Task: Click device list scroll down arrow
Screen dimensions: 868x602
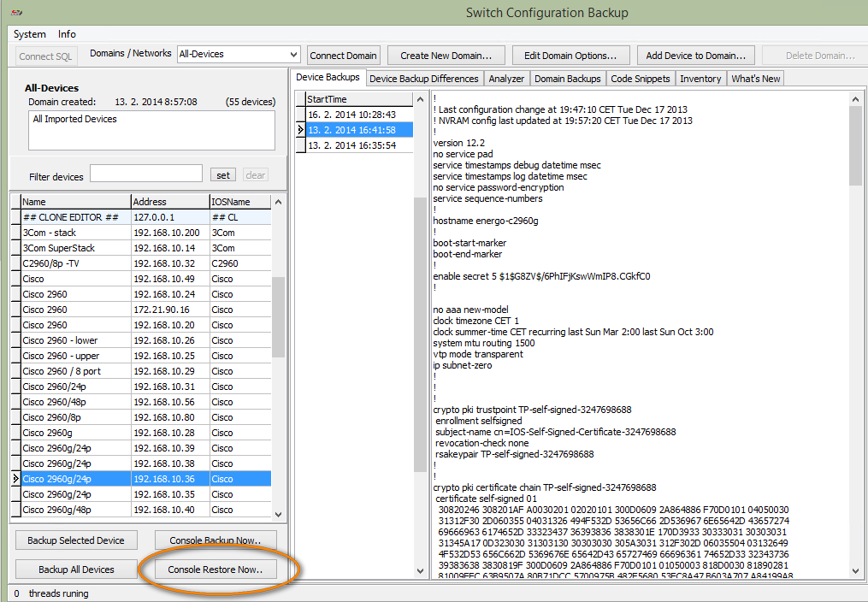Action: tap(279, 515)
